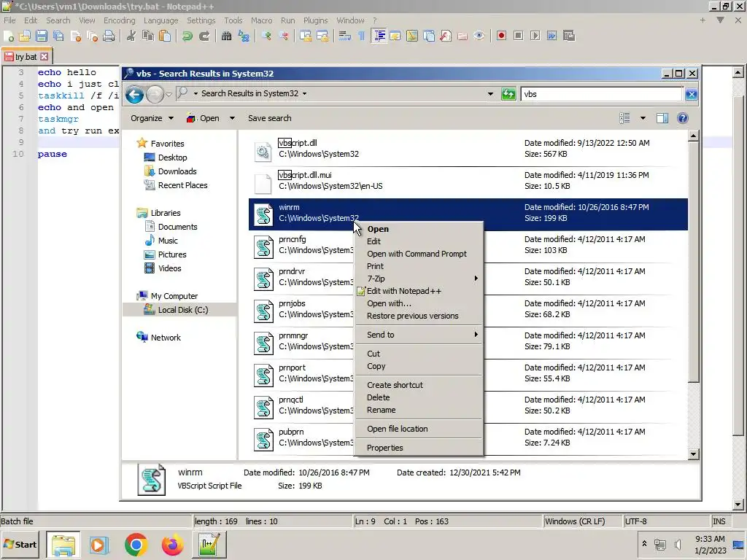This screenshot has height=560, width=747.
Task: Click Paste clipboard icon in Notepad++ toolbar
Action: [165, 36]
